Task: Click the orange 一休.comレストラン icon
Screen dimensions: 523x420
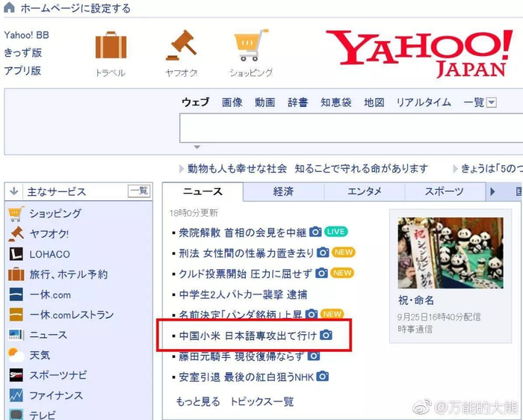Action: (x=16, y=315)
